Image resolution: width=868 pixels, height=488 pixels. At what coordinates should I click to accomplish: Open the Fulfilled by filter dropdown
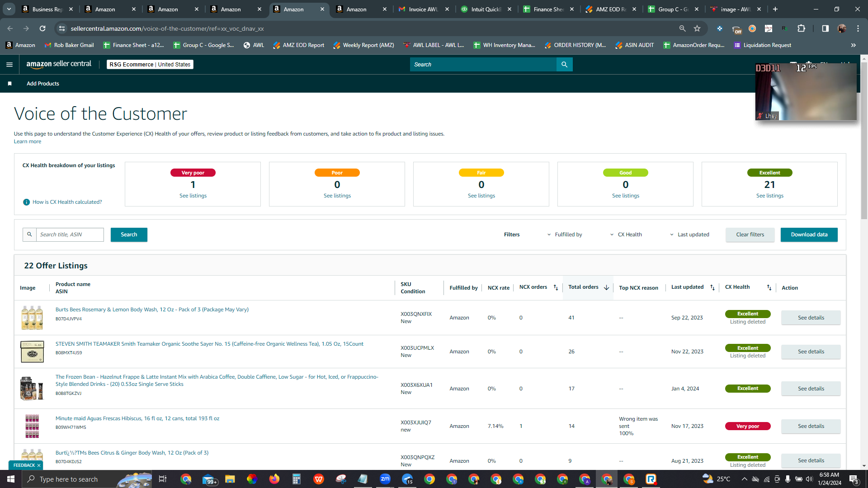pyautogui.click(x=565, y=235)
